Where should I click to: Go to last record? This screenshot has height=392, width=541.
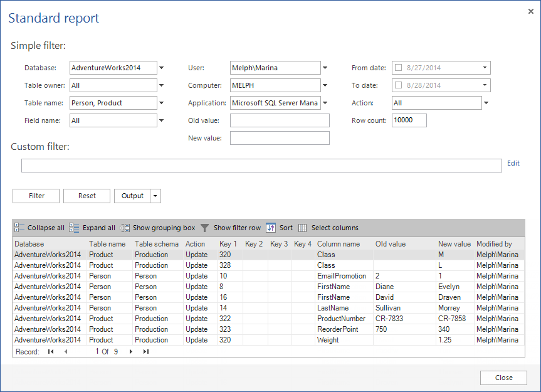146,352
